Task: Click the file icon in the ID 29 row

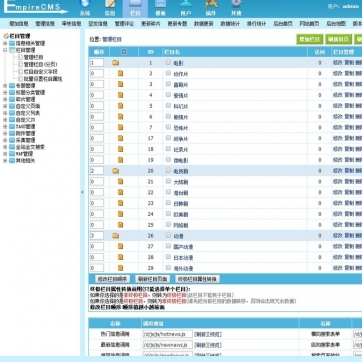Action: (x=121, y=268)
